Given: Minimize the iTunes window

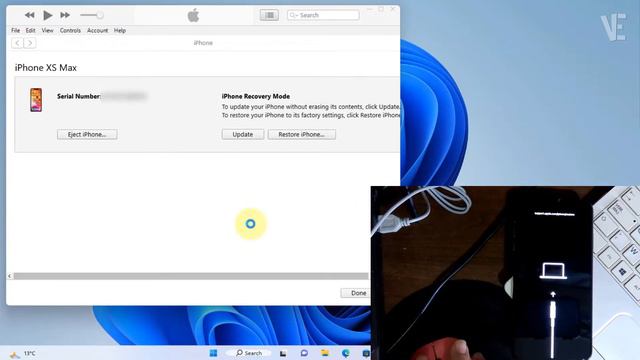Looking at the screenshot, I should click(370, 9).
